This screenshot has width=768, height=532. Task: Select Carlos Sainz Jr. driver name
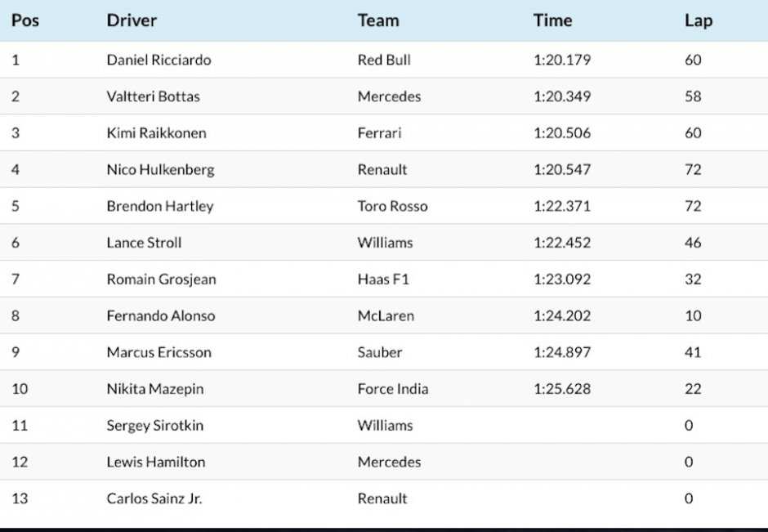tap(154, 498)
